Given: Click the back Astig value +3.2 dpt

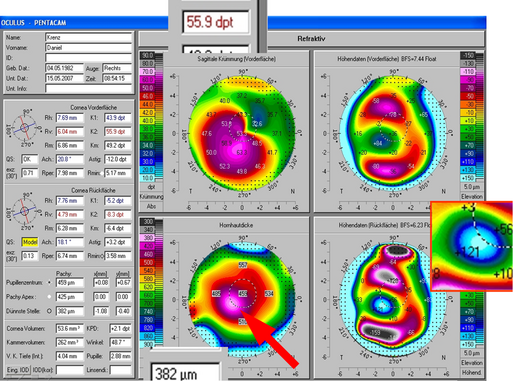Looking at the screenshot, I should click(118, 242).
